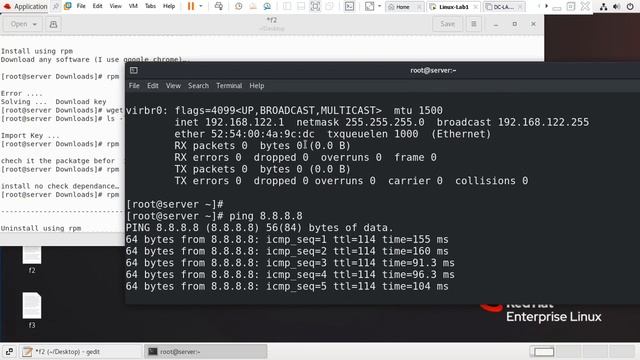The height and width of the screenshot is (360, 640).
Task: Click the network status tray icon
Action: pyautogui.click(x=603, y=7)
